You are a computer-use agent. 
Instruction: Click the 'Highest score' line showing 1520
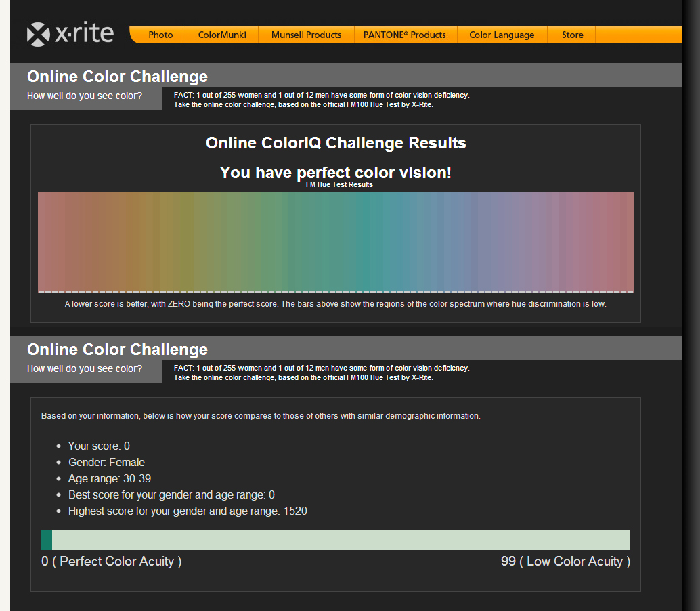point(188,511)
